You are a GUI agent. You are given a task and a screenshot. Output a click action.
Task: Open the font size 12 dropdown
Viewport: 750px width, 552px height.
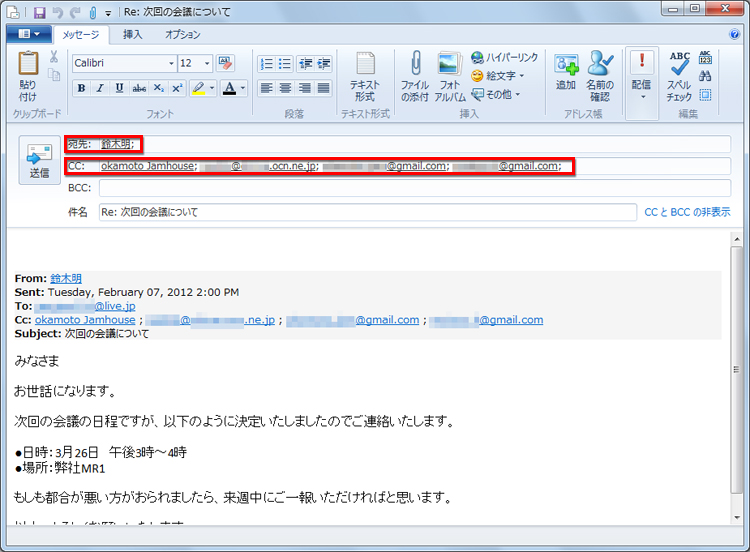(x=207, y=63)
